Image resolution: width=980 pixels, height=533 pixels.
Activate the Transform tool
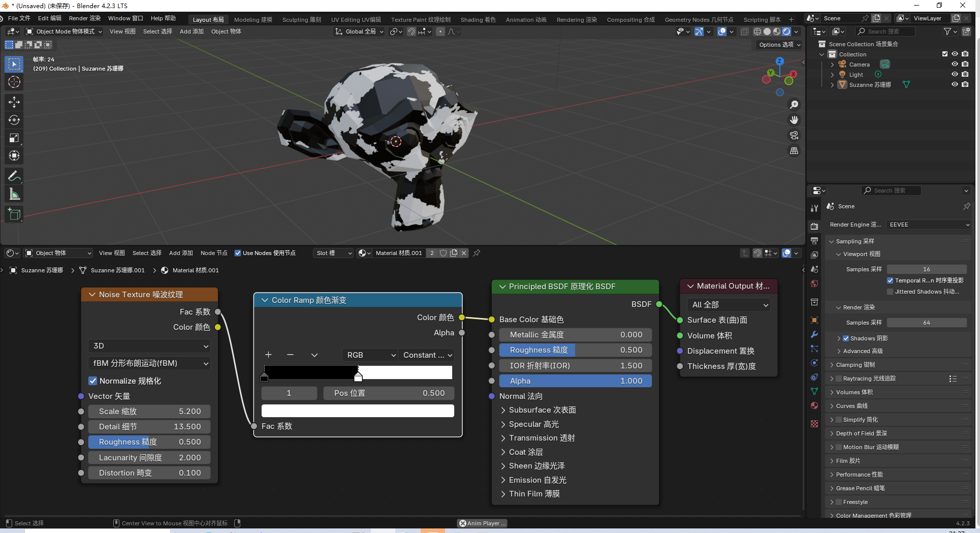[14, 155]
